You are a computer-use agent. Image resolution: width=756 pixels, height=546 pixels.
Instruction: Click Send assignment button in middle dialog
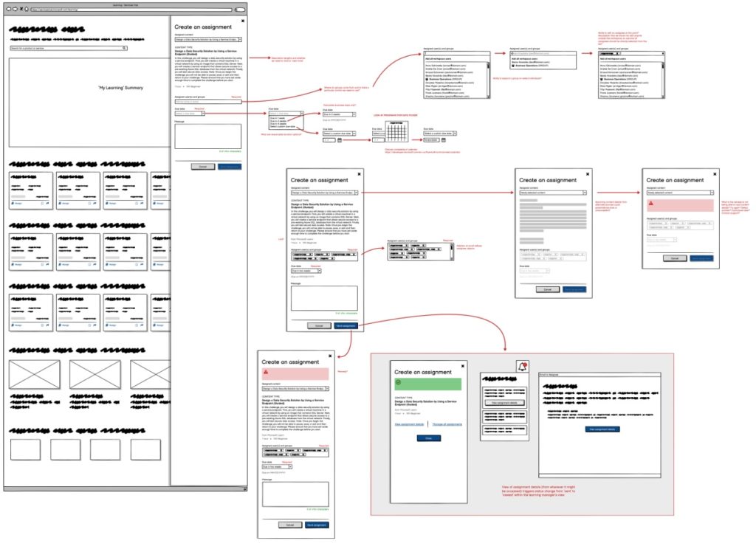coord(346,325)
